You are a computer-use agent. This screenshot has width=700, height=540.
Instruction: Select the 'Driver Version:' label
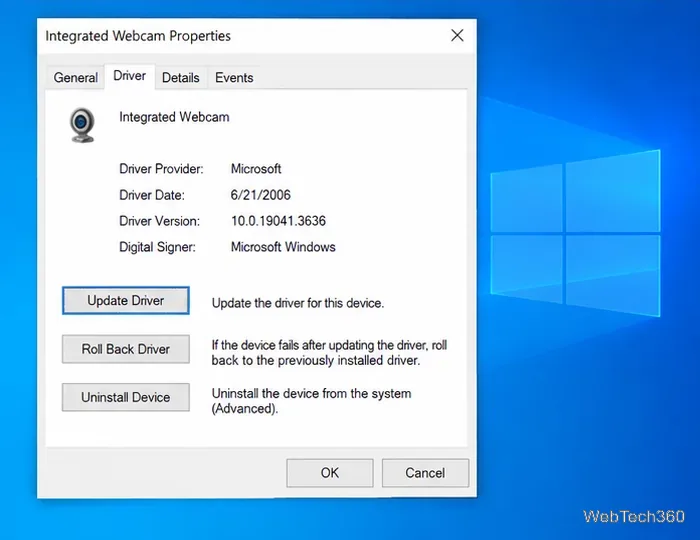tap(159, 221)
